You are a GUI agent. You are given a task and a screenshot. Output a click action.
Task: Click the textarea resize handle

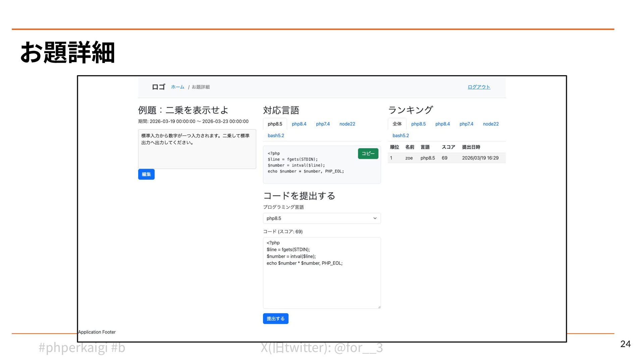[379, 307]
